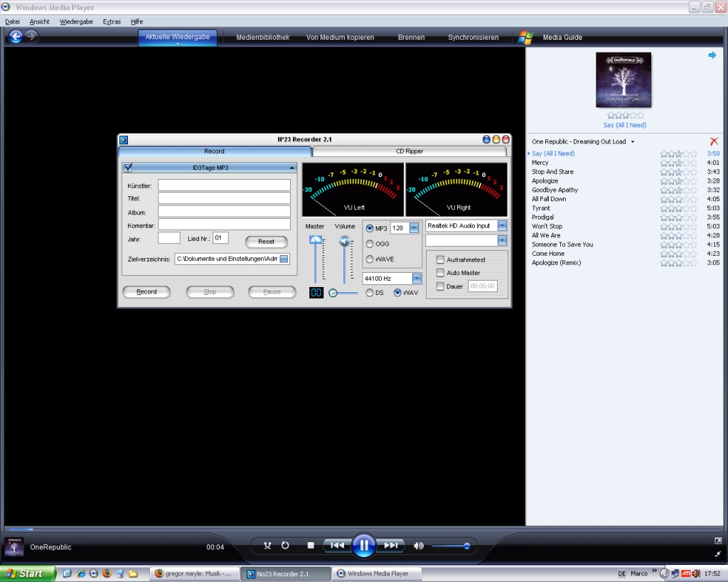Viewport: 728px width, 582px height.
Task: Click the Record button in the recorder
Action: click(x=146, y=292)
